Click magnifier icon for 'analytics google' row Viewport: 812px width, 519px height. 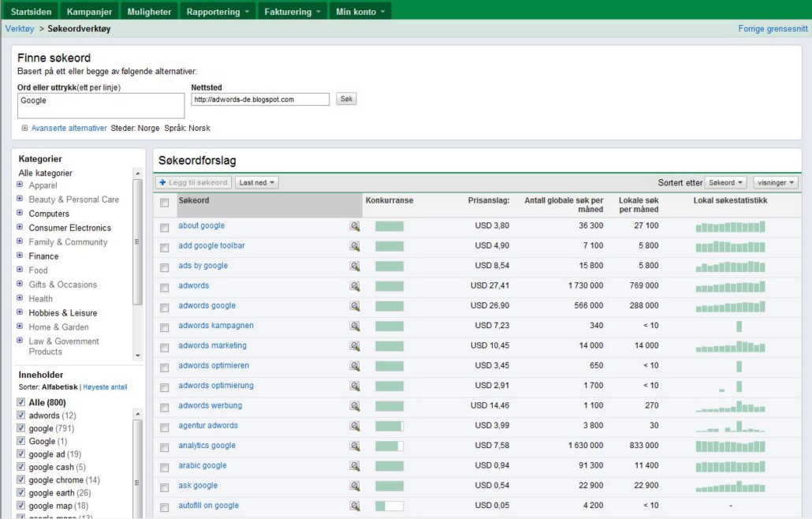(355, 446)
